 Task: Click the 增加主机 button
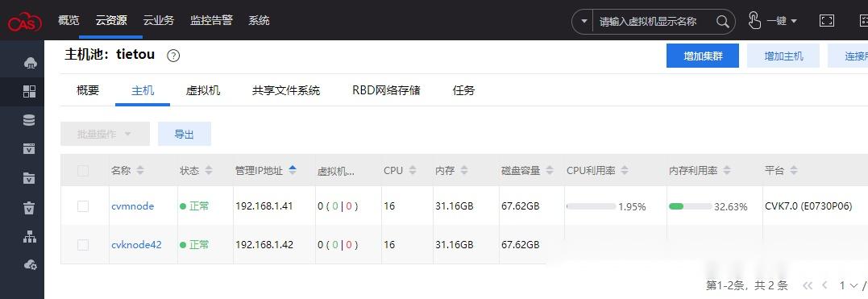click(x=783, y=56)
